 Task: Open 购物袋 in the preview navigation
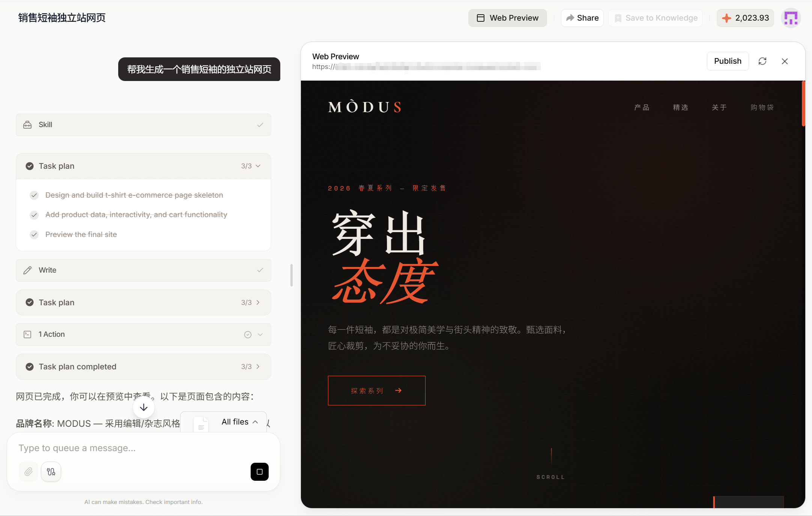pos(762,107)
